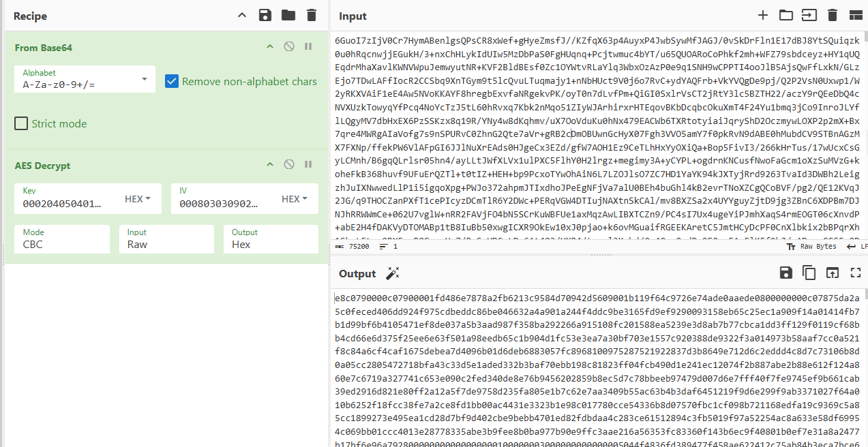This screenshot has height=447, width=868.
Task: Click inside the Output hex text
Action: (x=597, y=368)
